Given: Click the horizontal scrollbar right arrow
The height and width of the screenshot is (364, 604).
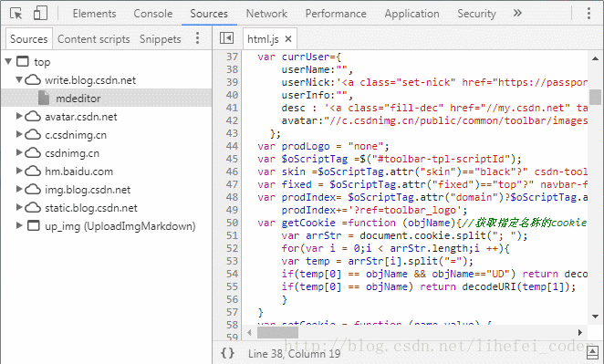Looking at the screenshot, I should click(x=580, y=332).
